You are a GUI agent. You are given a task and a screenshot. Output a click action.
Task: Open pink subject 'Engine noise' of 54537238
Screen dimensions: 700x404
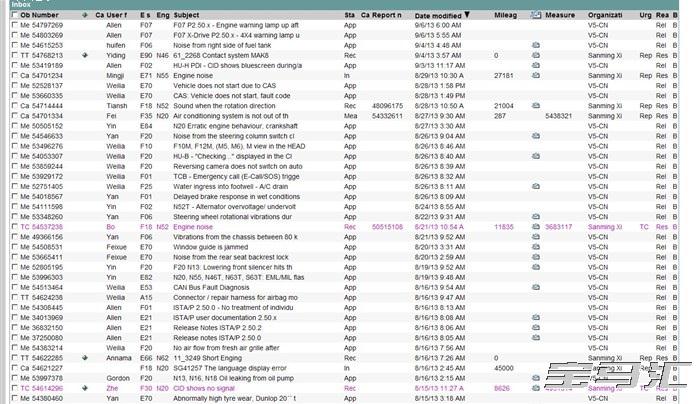click(x=193, y=227)
